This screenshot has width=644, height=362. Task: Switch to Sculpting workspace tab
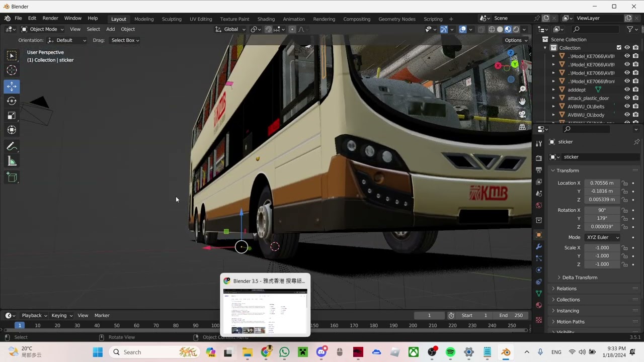172,19
